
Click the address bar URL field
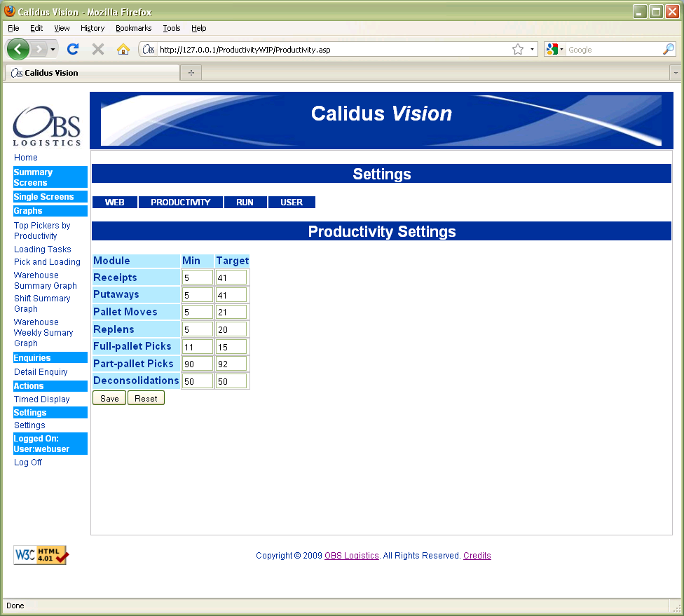click(x=334, y=50)
